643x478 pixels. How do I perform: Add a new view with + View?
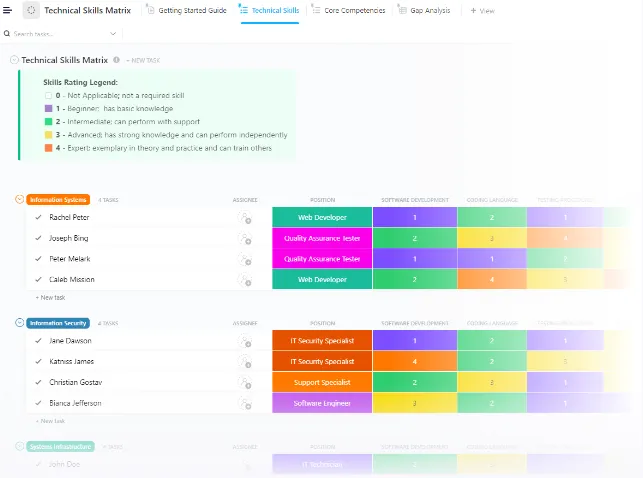point(482,11)
